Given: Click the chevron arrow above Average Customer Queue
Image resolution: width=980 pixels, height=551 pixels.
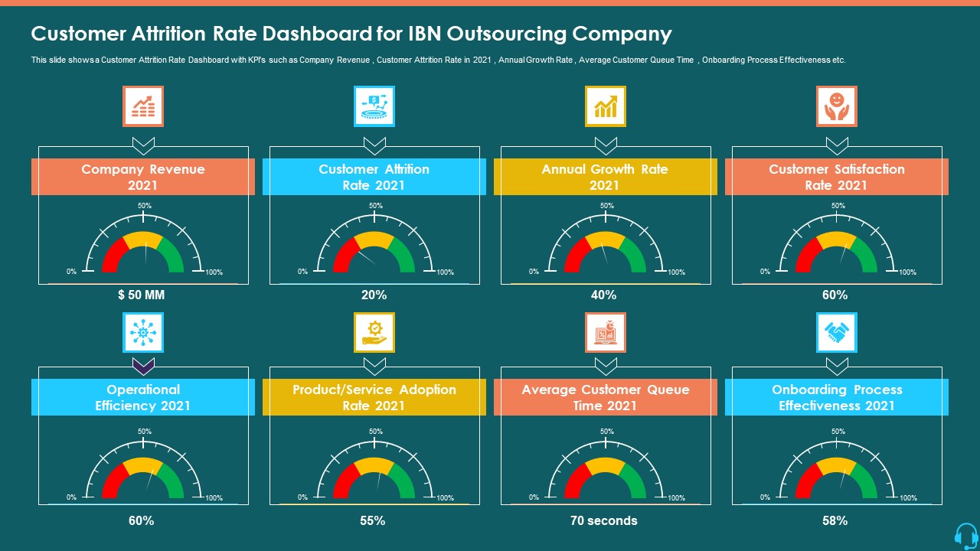Looking at the screenshot, I should (606, 365).
